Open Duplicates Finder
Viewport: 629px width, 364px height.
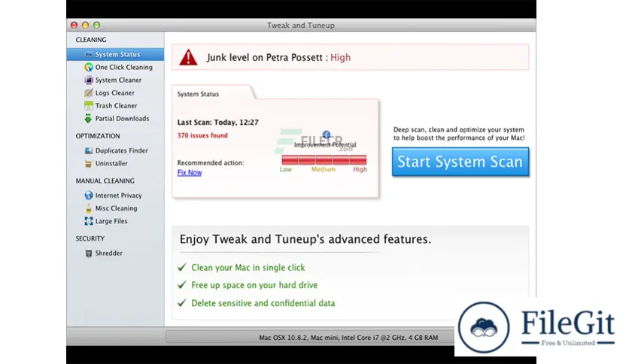115,150
